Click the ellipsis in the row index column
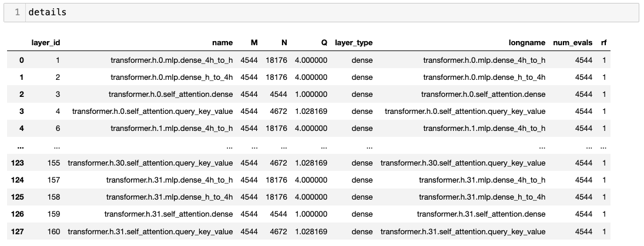 coord(21,146)
